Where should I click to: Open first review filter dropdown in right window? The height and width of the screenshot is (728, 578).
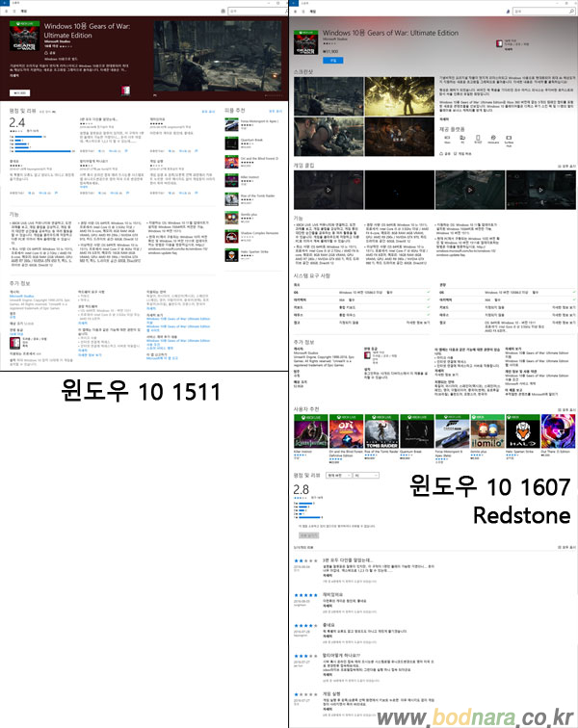[336, 476]
